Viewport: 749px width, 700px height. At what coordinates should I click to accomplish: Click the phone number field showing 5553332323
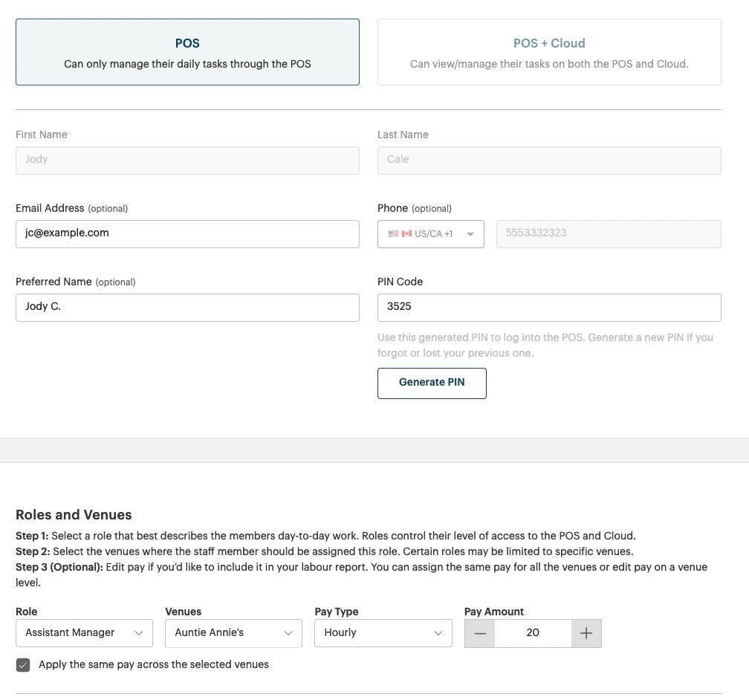(608, 233)
